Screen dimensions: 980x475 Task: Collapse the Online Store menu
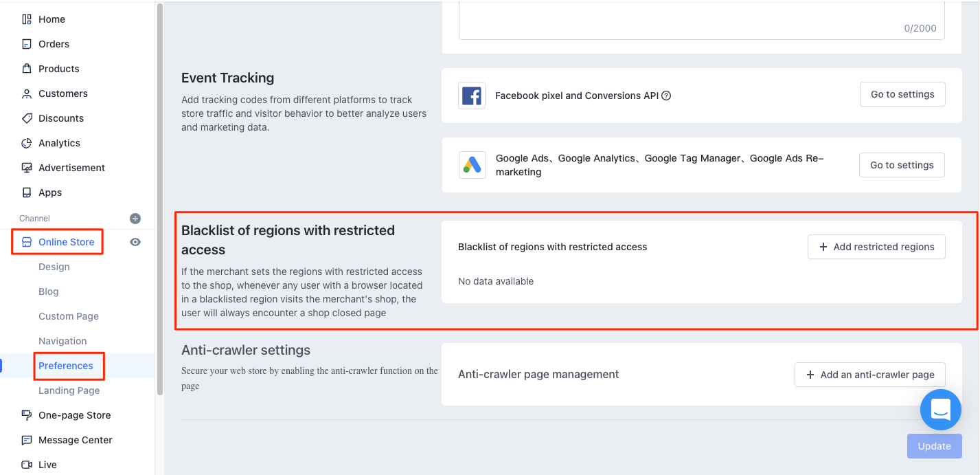pos(66,242)
